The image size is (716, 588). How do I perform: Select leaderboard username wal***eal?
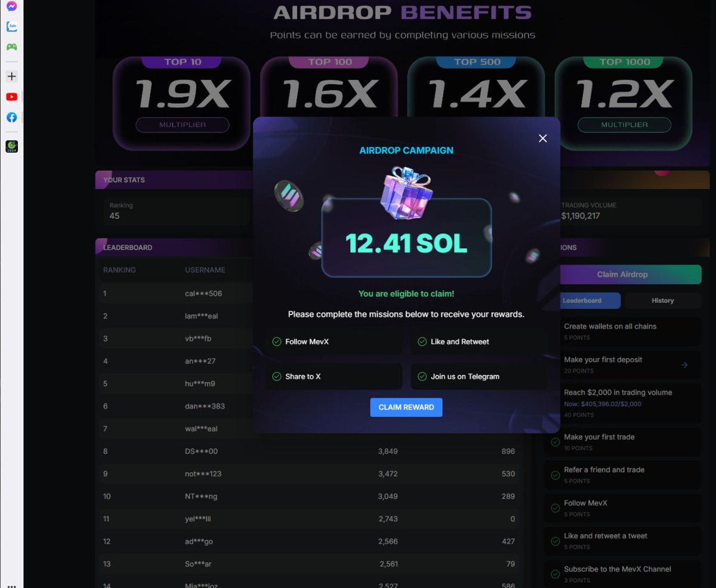click(x=202, y=429)
